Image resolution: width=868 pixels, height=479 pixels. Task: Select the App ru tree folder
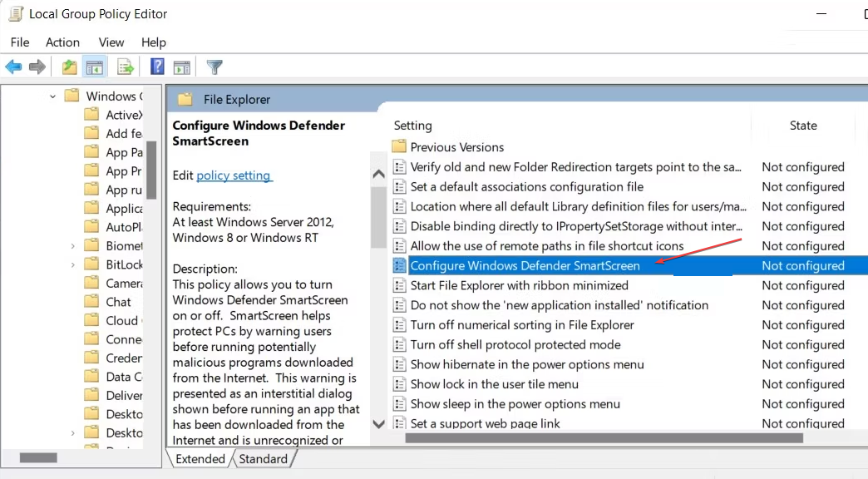click(124, 190)
